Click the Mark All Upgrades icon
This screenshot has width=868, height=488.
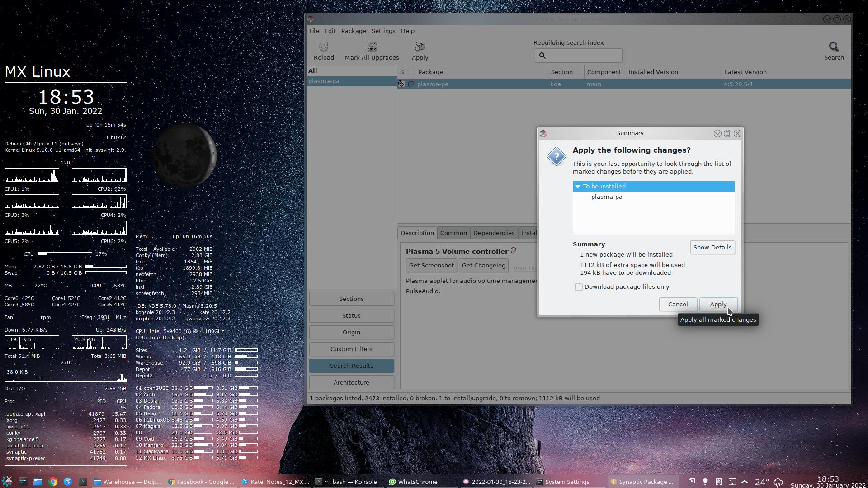tap(372, 47)
